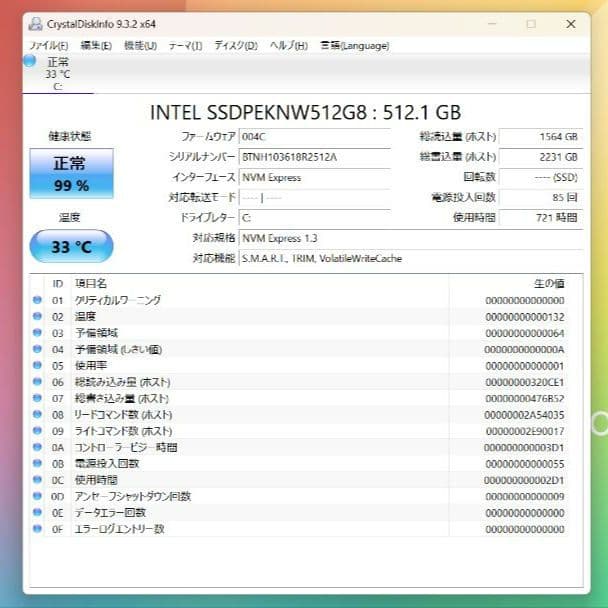The image size is (608, 608).
Task: Click the power on hours 721 時間
Action: [x=541, y=218]
